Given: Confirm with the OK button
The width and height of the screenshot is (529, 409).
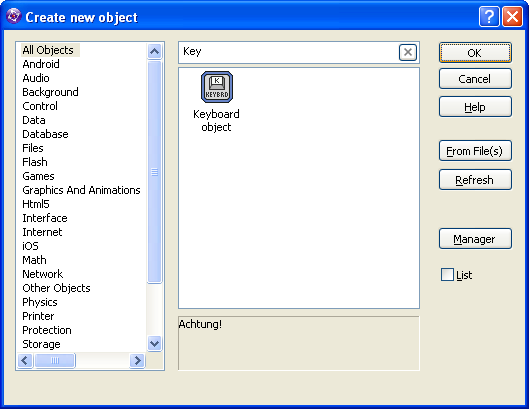Looking at the screenshot, I should (475, 53).
